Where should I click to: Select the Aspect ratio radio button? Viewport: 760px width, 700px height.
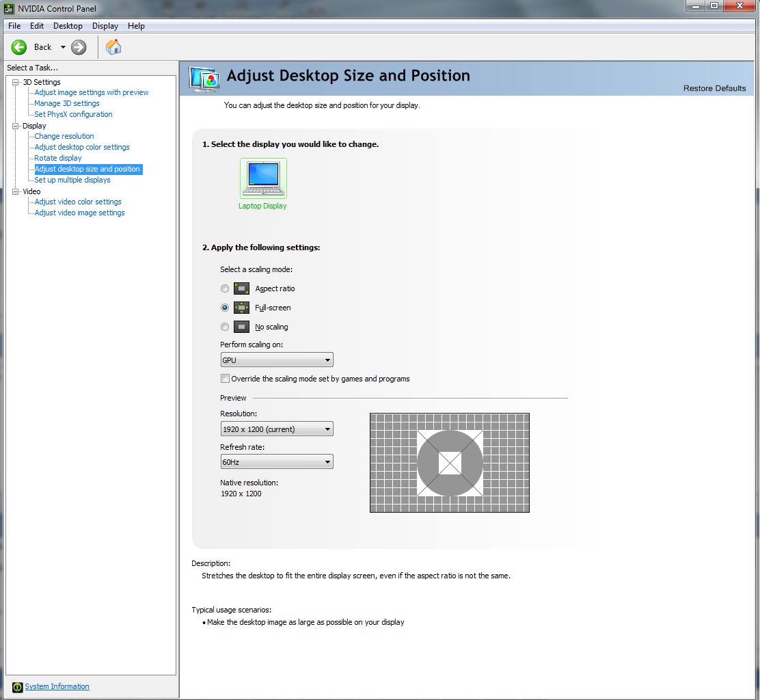tap(224, 288)
